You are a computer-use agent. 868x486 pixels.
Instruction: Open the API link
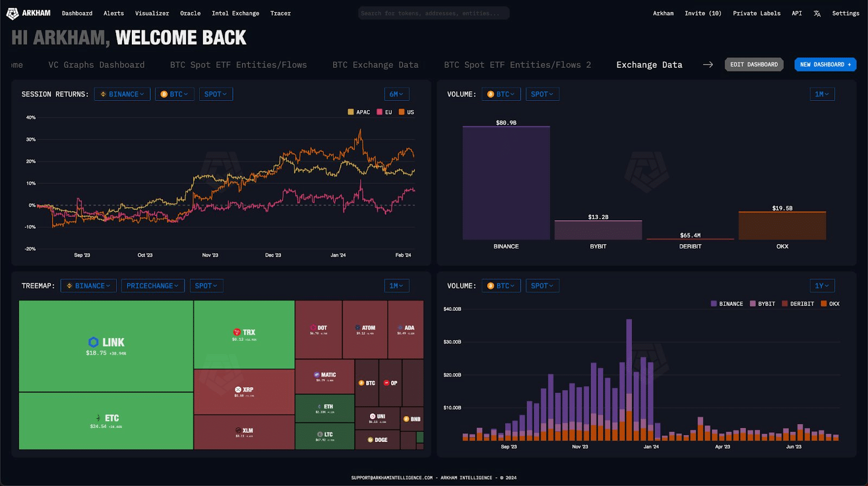point(797,14)
